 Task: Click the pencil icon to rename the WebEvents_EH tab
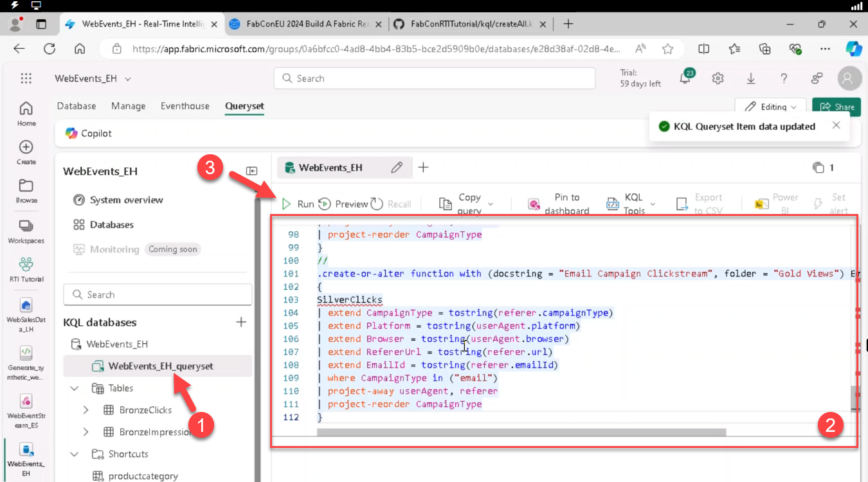tap(397, 168)
